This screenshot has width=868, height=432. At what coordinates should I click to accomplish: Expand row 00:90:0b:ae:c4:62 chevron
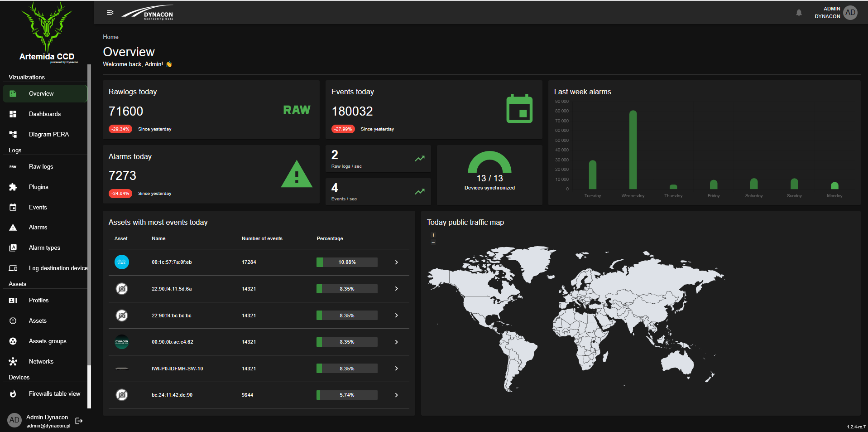click(396, 342)
